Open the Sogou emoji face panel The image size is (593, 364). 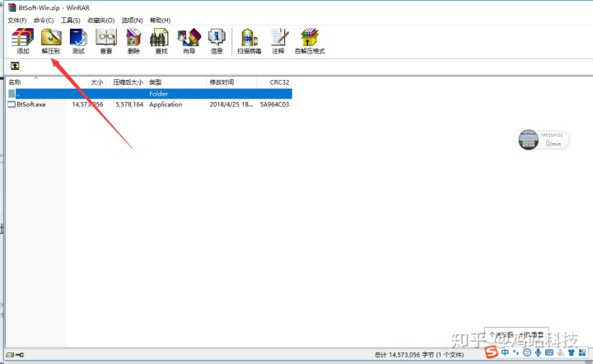[x=527, y=352]
